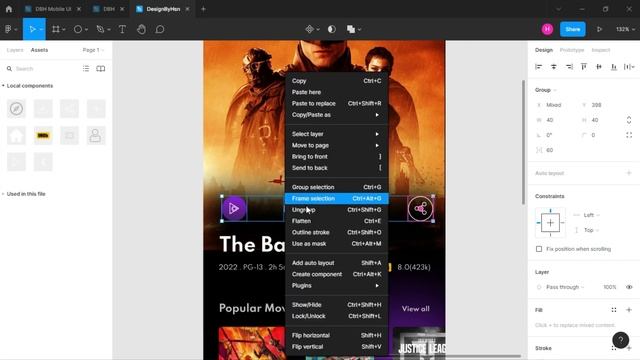This screenshot has width=640, height=360.
Task: Open the Figma home screen
Action: point(9,9)
